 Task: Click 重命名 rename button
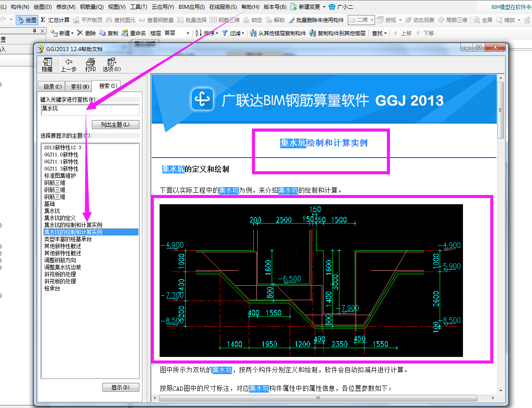pyautogui.click(x=134, y=33)
